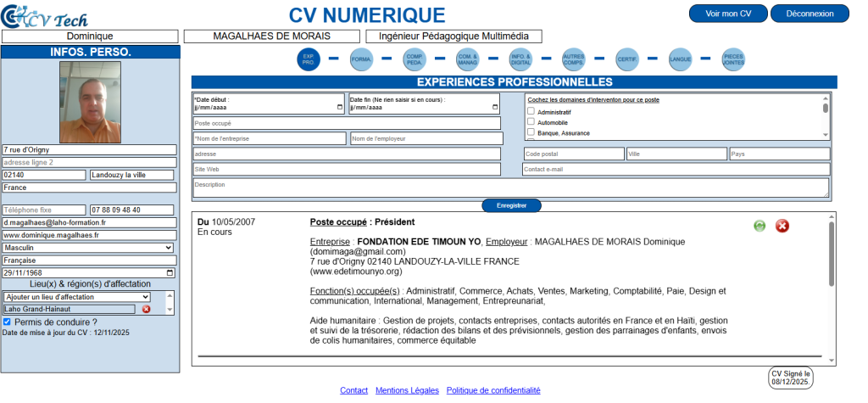Screen dimensions: 868x403
Task: Click the mobile phone field 07 88 09 48 40
Action: [131, 210]
